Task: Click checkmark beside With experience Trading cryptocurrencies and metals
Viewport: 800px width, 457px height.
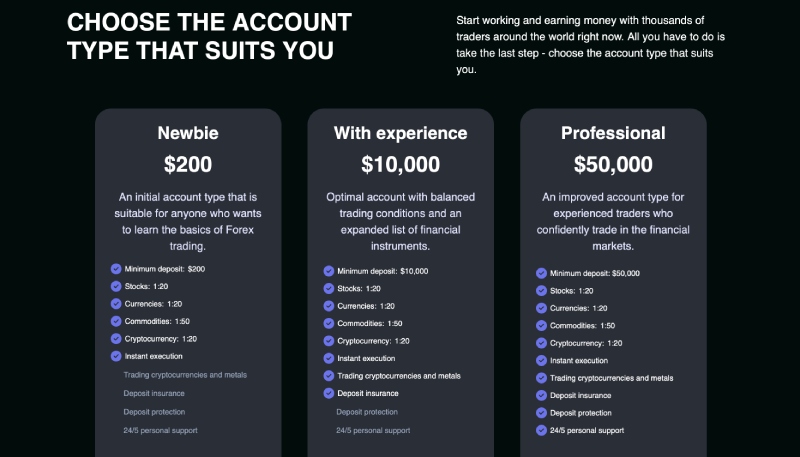Action: click(x=329, y=376)
